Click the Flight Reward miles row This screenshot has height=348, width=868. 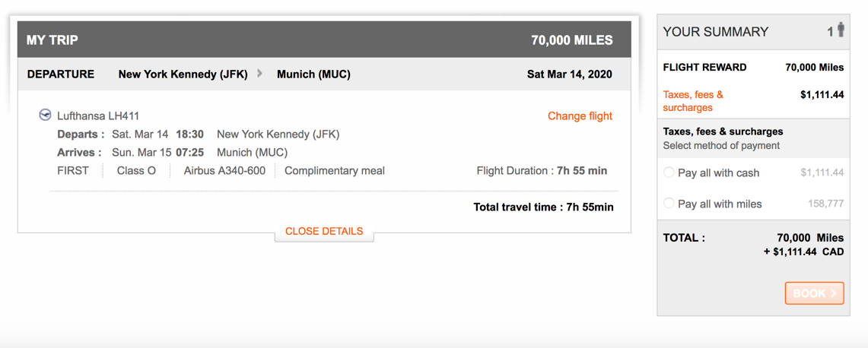point(753,68)
